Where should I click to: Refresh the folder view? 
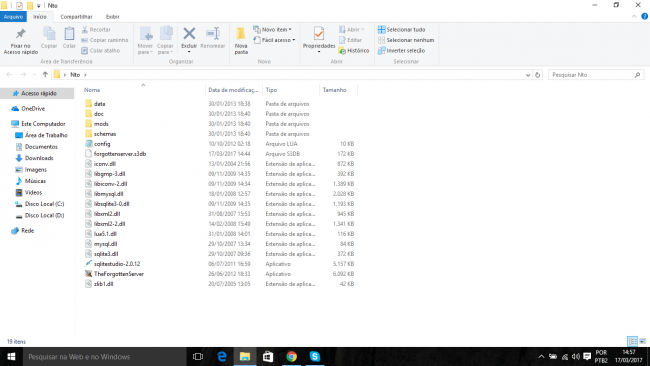click(x=538, y=75)
